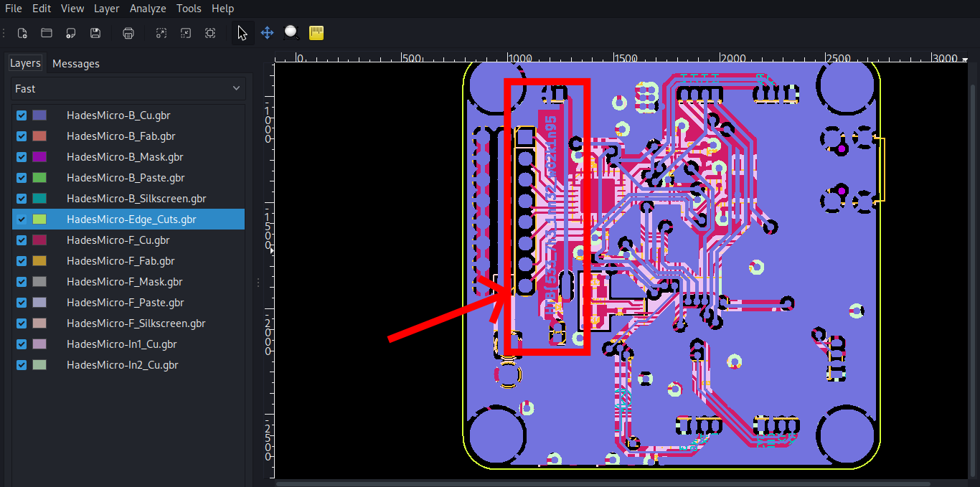
Task: Toggle visibility of HadesMicro-F_Cu.gbr layer
Action: click(22, 240)
